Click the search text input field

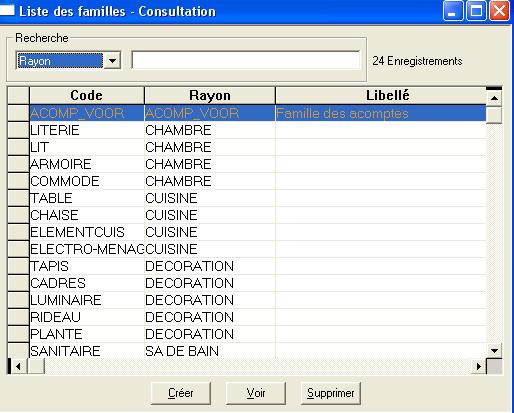point(246,60)
